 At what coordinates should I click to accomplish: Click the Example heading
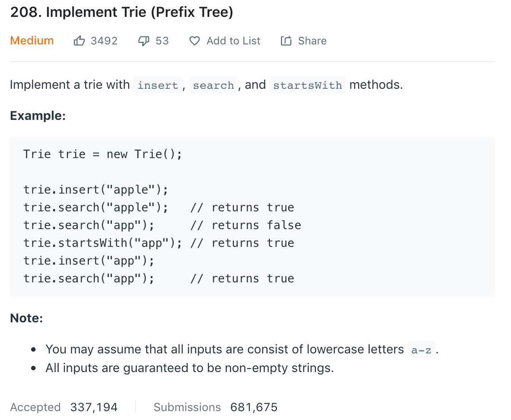click(x=38, y=116)
